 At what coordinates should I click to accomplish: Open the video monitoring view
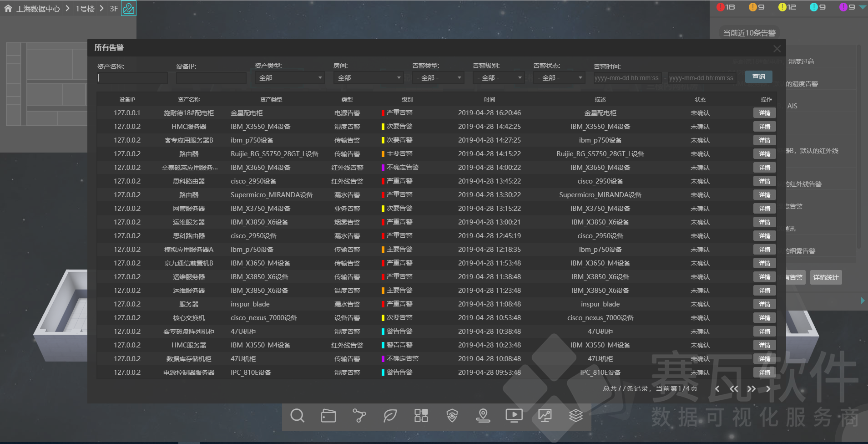514,416
